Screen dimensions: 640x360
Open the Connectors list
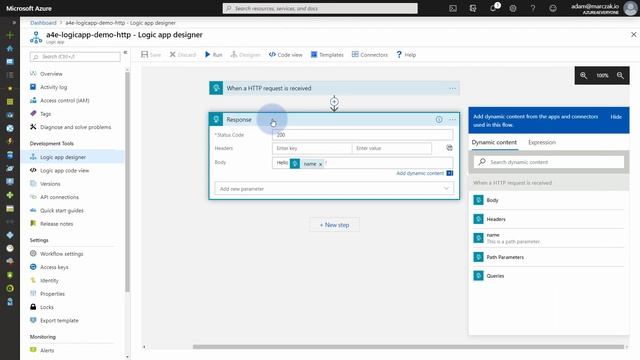pos(369,54)
